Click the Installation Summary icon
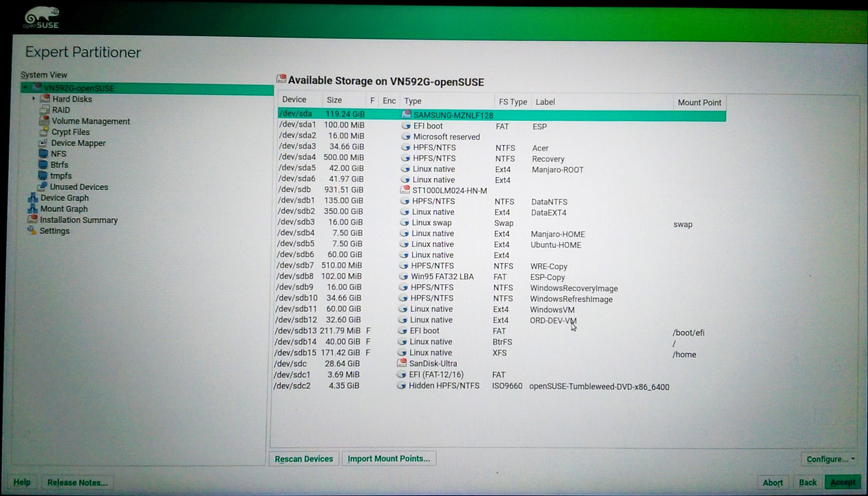868x496 pixels. (32, 220)
